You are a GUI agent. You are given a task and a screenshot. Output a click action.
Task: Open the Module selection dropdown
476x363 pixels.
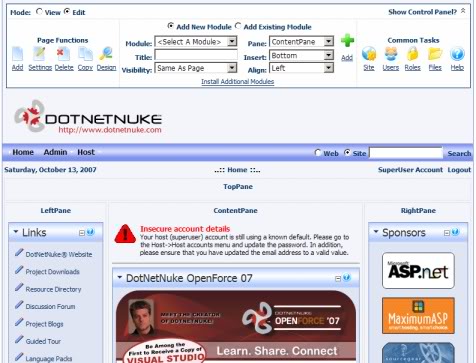point(196,42)
